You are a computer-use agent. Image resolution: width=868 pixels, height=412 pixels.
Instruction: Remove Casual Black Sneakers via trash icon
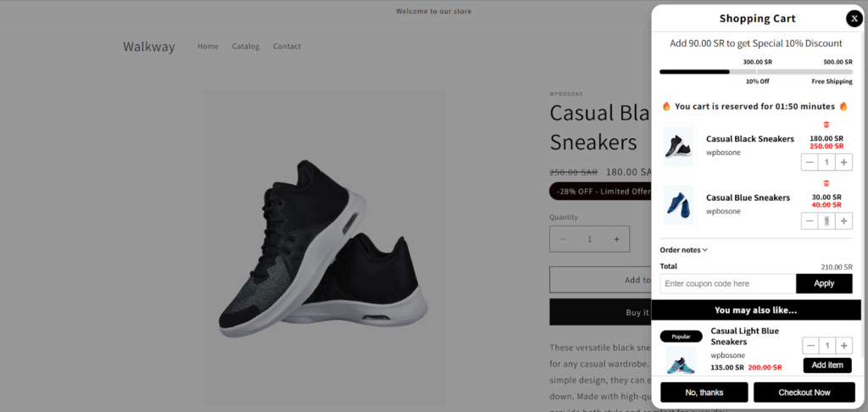[x=826, y=125]
